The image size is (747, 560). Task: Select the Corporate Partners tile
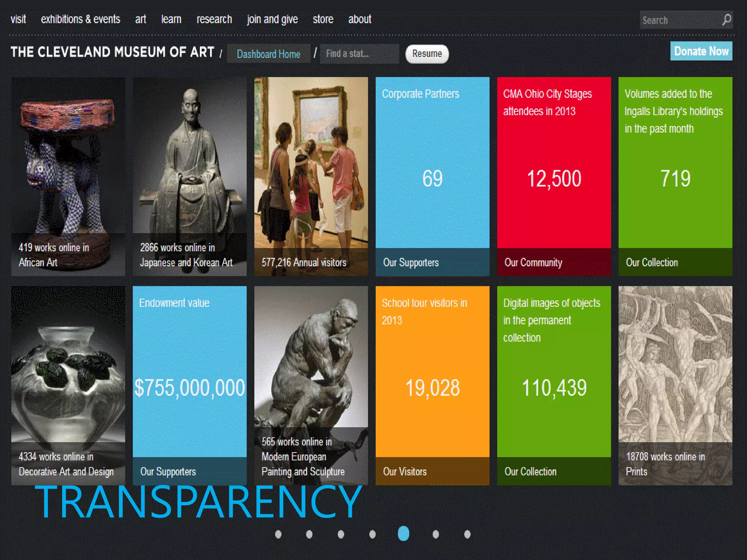433,176
